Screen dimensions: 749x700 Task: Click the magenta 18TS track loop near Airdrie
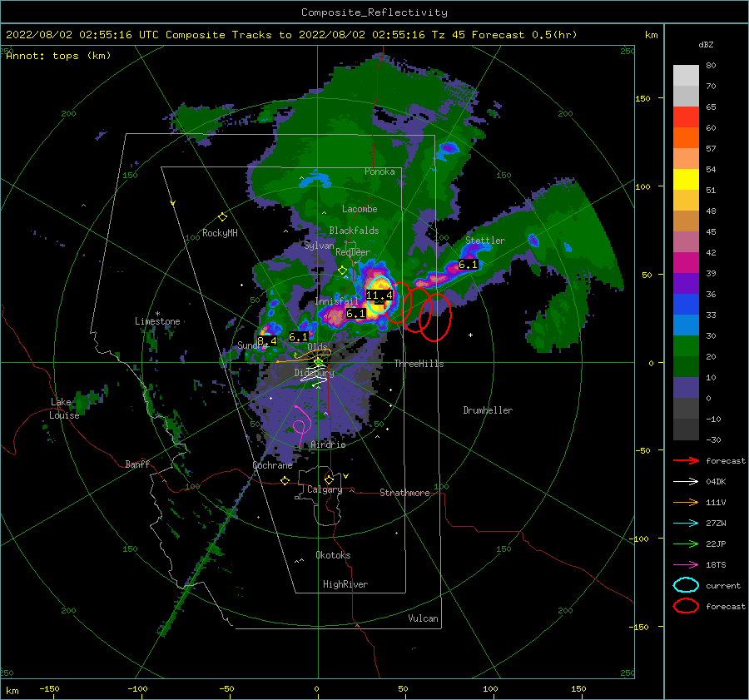coord(300,425)
